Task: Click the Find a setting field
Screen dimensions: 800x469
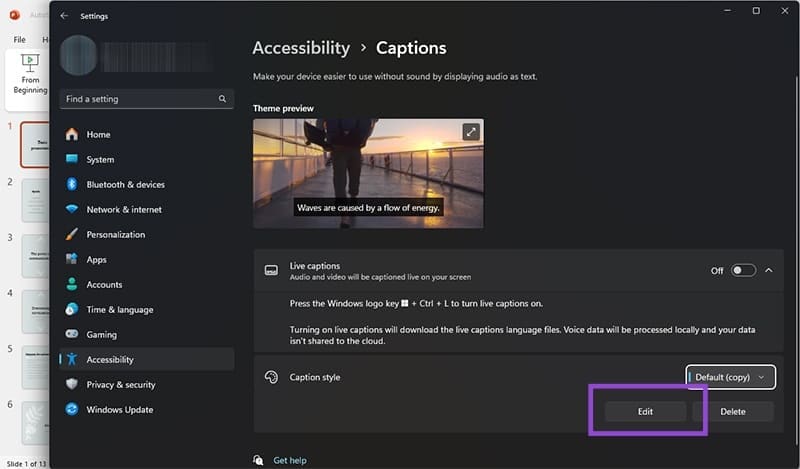Action: coord(140,100)
